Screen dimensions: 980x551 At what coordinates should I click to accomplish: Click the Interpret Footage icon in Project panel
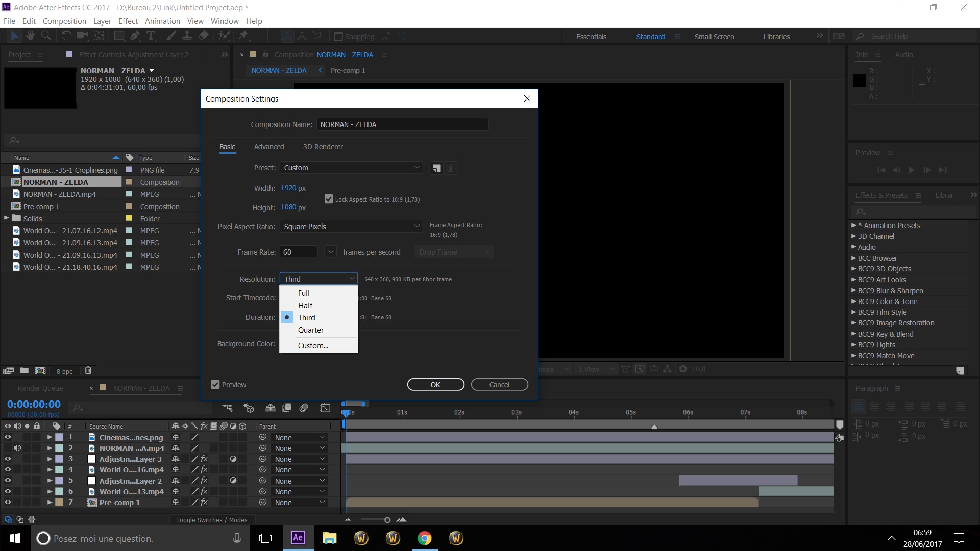(x=8, y=371)
